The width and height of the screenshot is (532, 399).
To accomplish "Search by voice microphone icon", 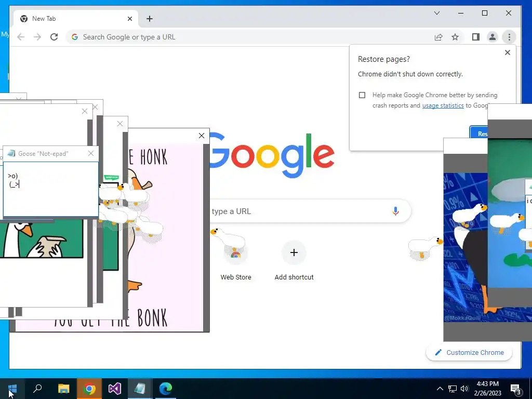I will (x=395, y=211).
